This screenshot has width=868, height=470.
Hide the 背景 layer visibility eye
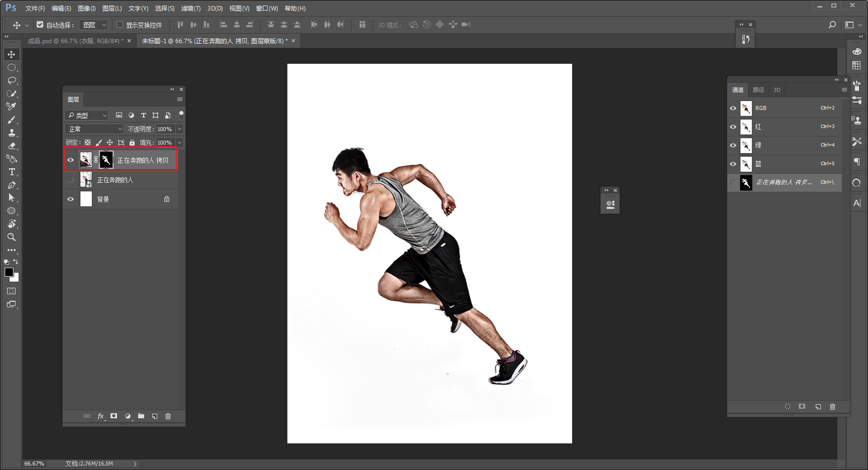click(71, 199)
